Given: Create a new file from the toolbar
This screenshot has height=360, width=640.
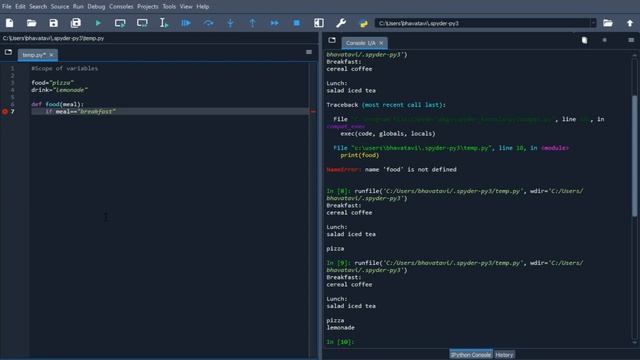Looking at the screenshot, I should click(9, 23).
